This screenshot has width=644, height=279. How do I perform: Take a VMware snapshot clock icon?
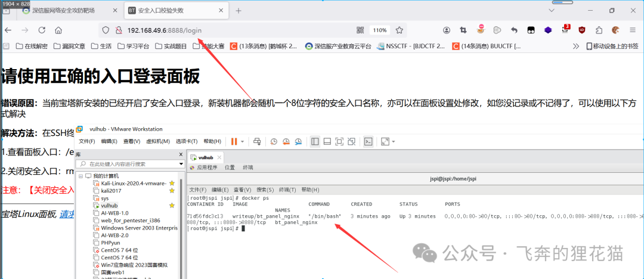[274, 141]
